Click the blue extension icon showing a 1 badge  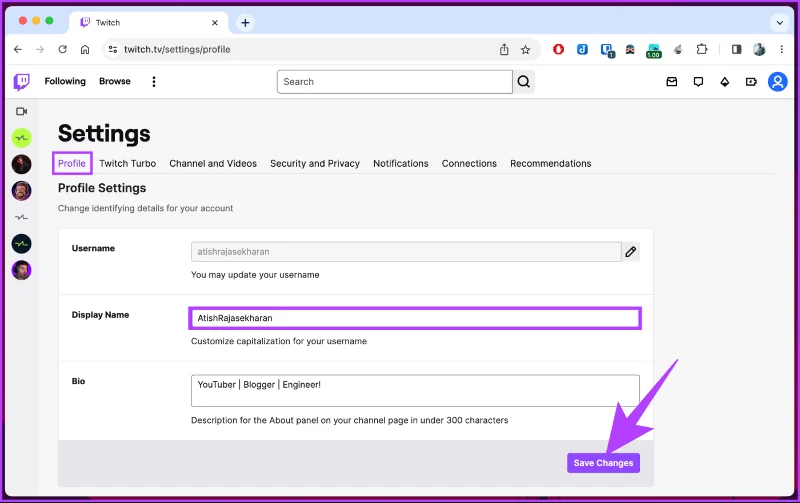pyautogui.click(x=607, y=50)
